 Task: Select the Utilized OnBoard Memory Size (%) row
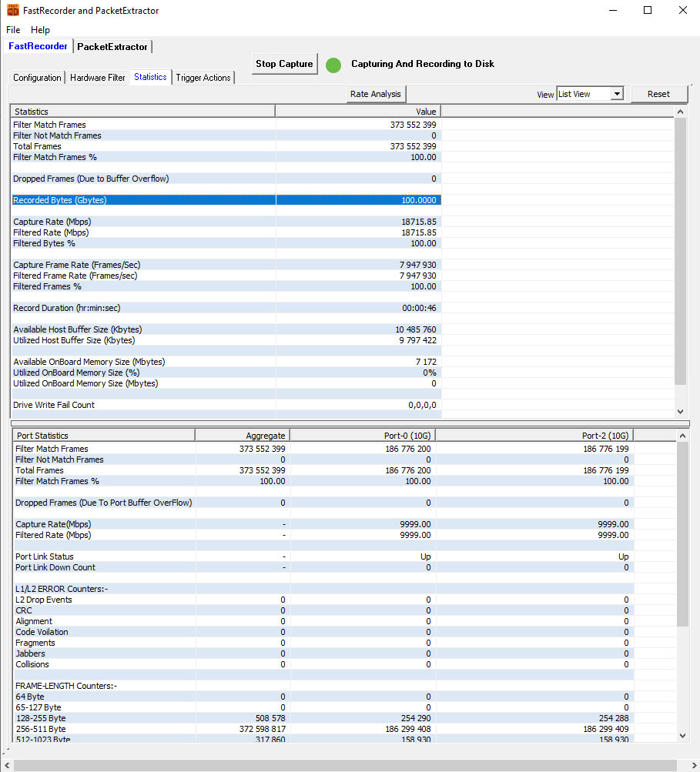pos(226,373)
